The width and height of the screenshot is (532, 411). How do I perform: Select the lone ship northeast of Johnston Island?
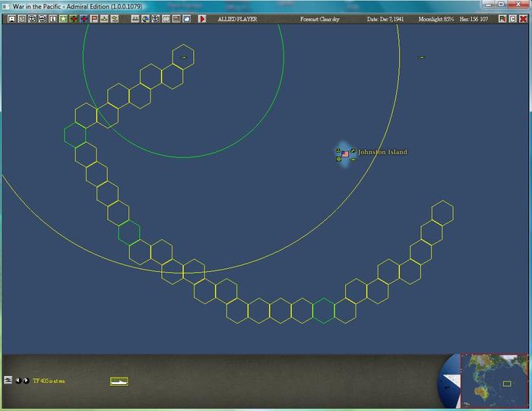pos(421,58)
